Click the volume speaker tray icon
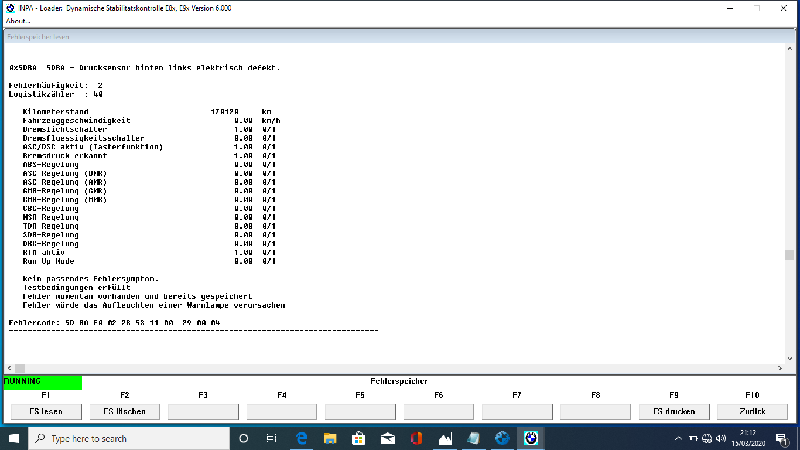The width and height of the screenshot is (800, 450). [x=721, y=438]
